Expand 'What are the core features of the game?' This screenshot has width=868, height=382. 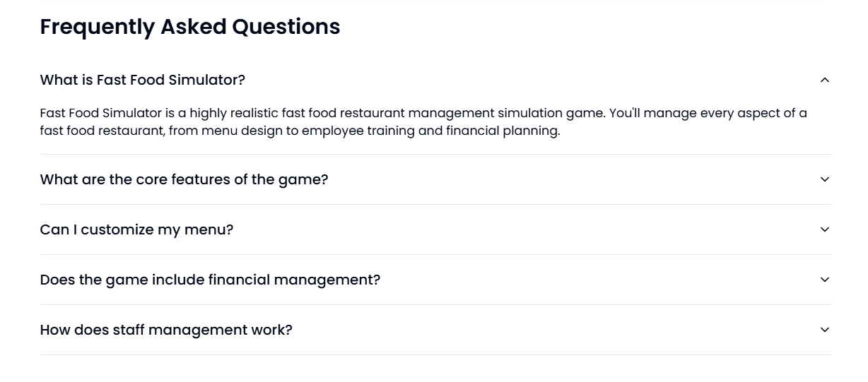tap(435, 179)
